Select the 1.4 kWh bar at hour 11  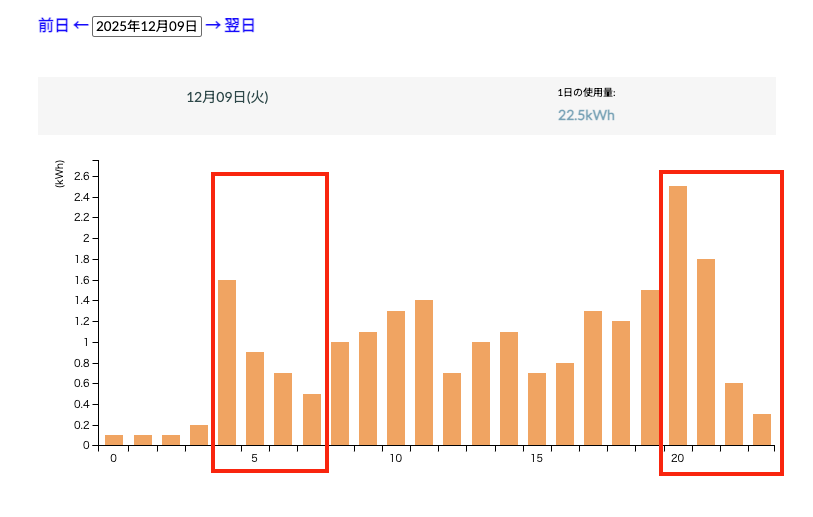point(424,372)
